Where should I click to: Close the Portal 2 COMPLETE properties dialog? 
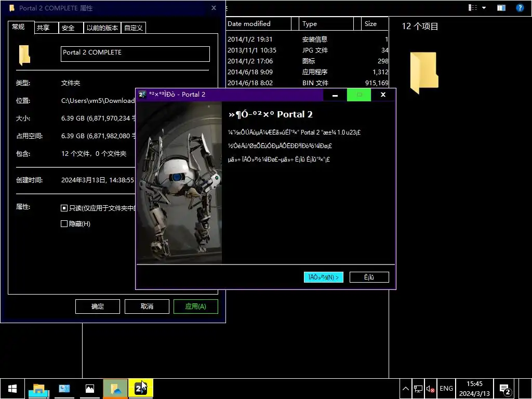(x=214, y=8)
